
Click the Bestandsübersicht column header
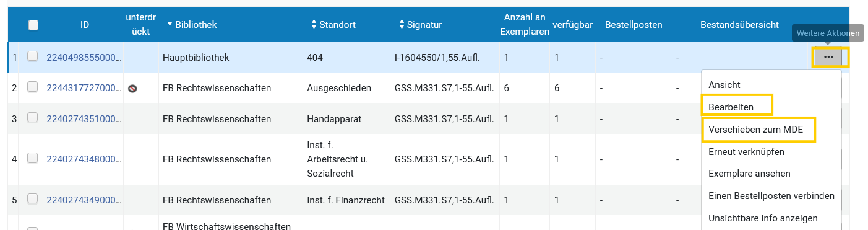(x=739, y=25)
